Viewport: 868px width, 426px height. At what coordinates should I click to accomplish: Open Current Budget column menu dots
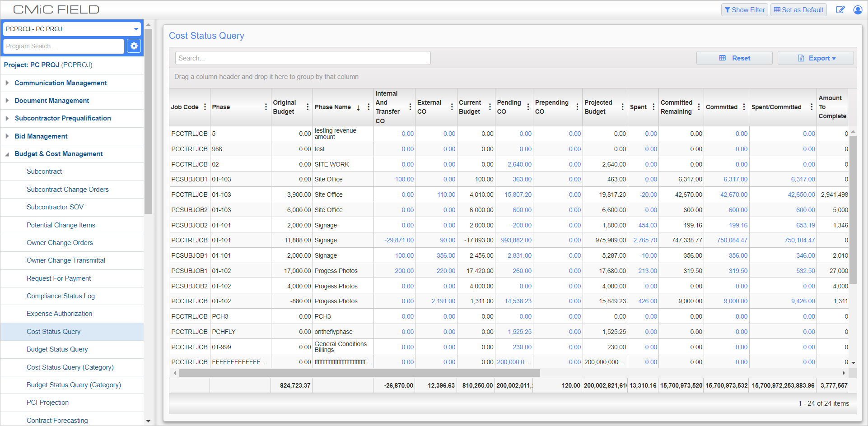(x=490, y=107)
